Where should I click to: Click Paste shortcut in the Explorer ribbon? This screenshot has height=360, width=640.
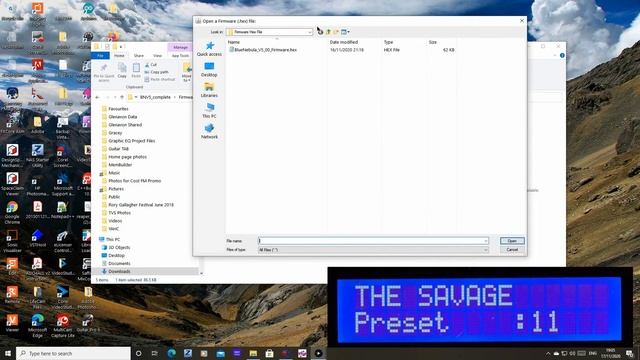coord(160,80)
